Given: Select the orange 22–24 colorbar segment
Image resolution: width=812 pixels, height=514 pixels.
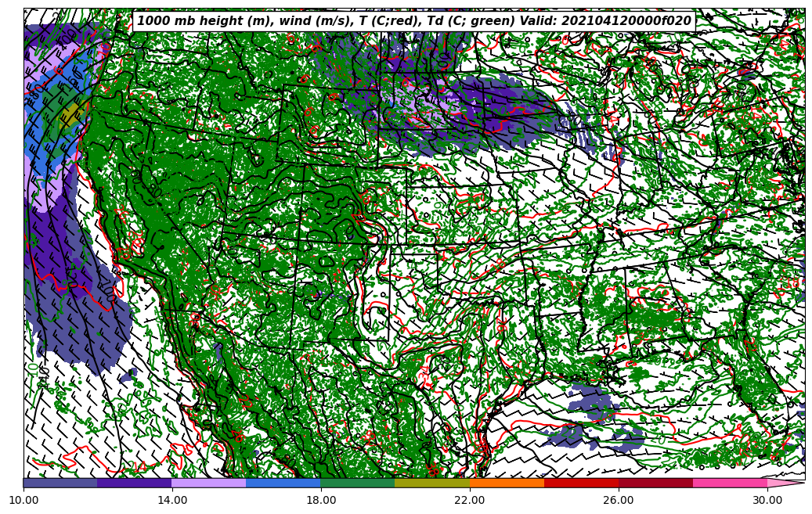Looking at the screenshot, I should pyautogui.click(x=506, y=483).
